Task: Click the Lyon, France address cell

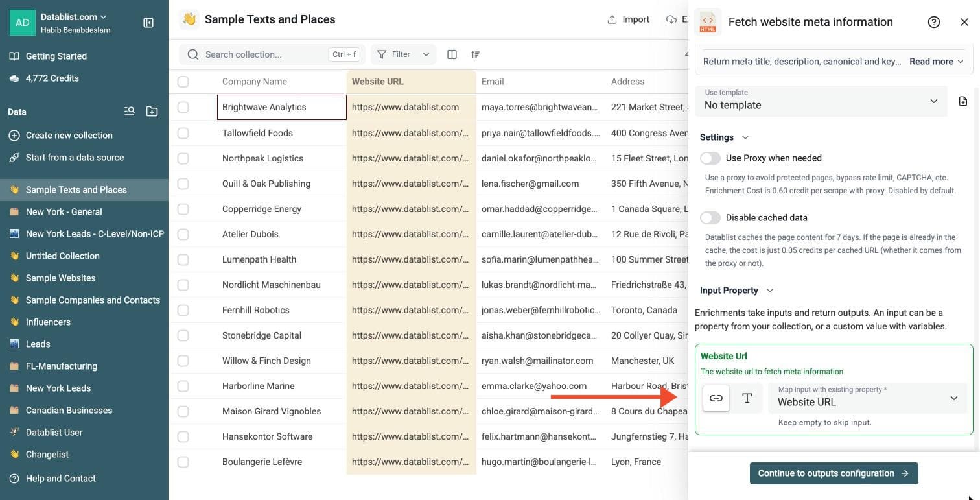Action: point(647,462)
